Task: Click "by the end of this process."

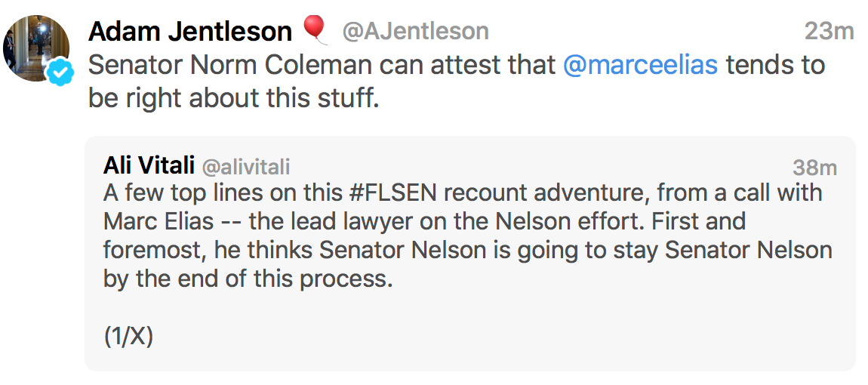Action: click(x=248, y=279)
